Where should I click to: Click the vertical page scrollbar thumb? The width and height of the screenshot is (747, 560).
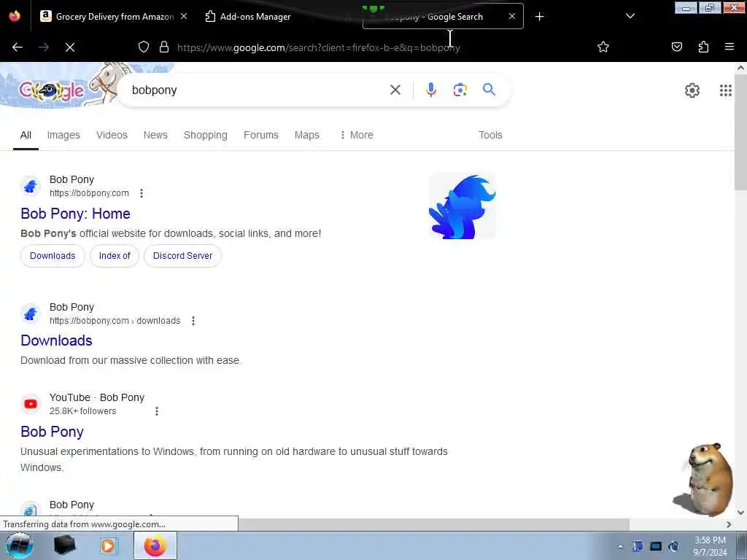pos(740,131)
